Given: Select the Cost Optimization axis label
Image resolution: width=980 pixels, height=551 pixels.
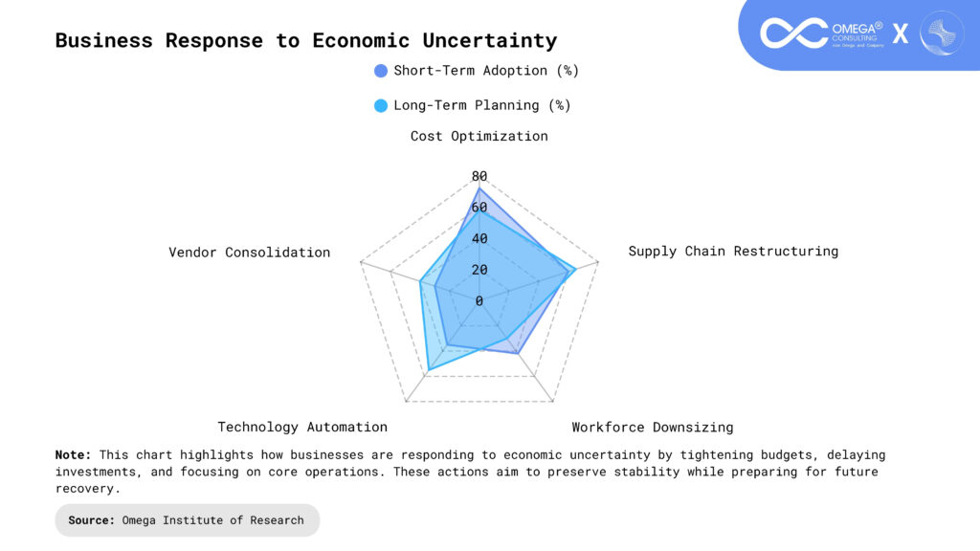Looking at the screenshot, I should [479, 136].
